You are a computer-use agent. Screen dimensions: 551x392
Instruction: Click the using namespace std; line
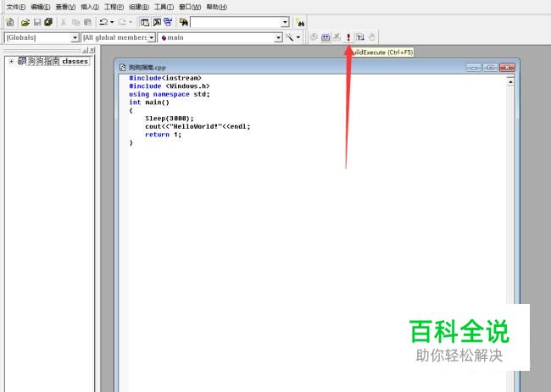click(x=170, y=94)
